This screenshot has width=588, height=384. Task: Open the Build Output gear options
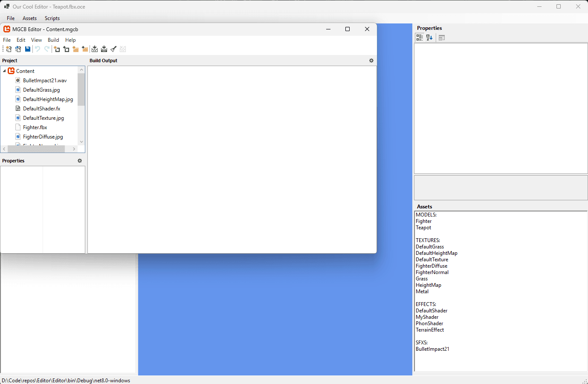click(371, 61)
